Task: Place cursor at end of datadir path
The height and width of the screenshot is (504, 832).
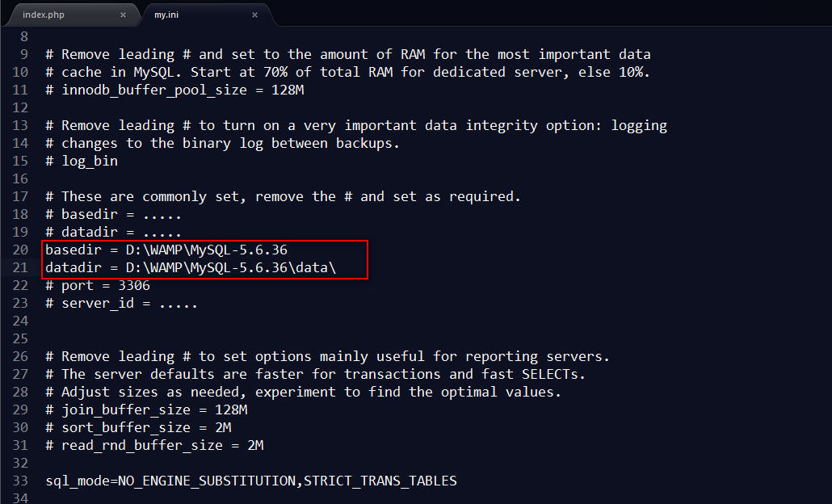Action: pyautogui.click(x=336, y=267)
